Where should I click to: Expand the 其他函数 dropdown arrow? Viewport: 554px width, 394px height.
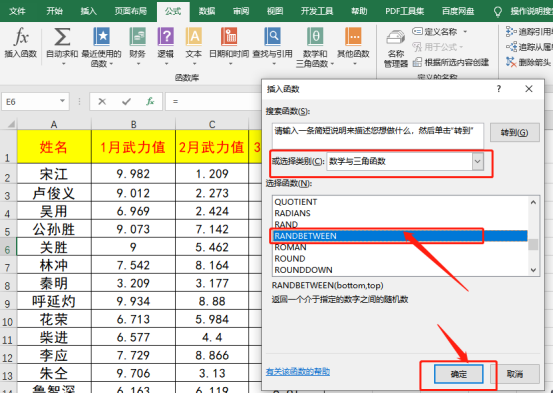click(355, 64)
